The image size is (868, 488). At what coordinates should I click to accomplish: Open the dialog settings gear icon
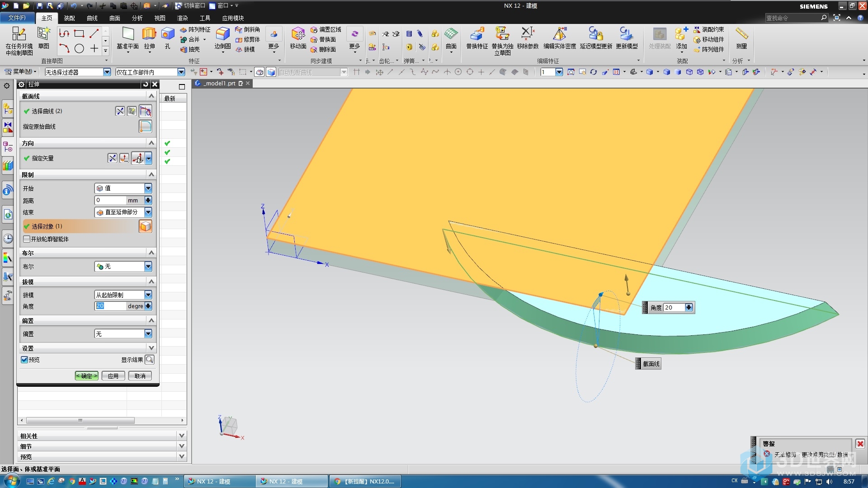point(22,84)
